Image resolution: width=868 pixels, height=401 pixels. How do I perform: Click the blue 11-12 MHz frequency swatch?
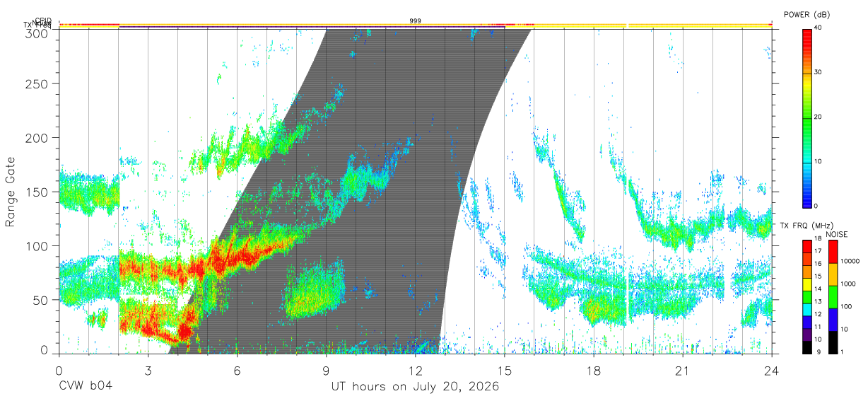click(x=806, y=321)
